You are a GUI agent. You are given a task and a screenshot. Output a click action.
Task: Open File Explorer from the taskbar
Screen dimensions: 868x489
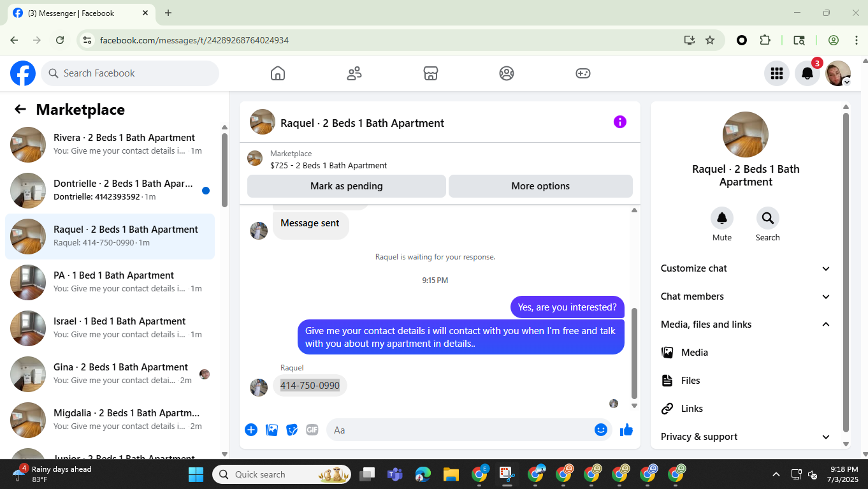tap(451, 474)
